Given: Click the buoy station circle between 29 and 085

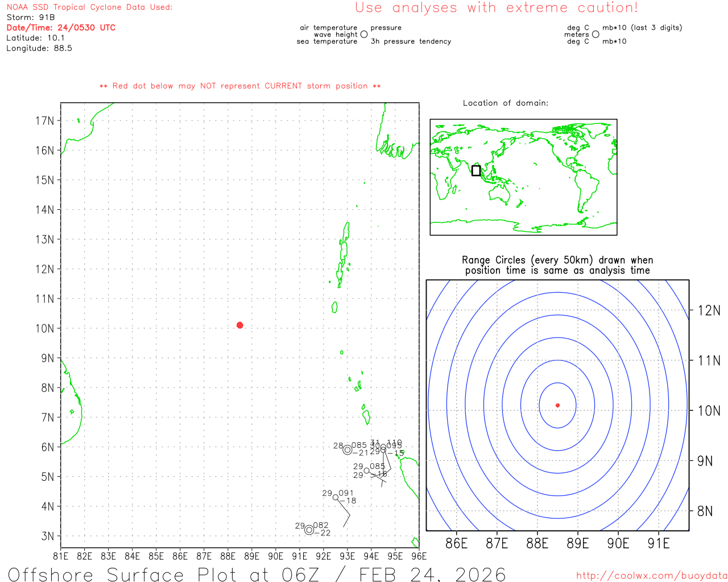Looking at the screenshot, I should pyautogui.click(x=367, y=471).
